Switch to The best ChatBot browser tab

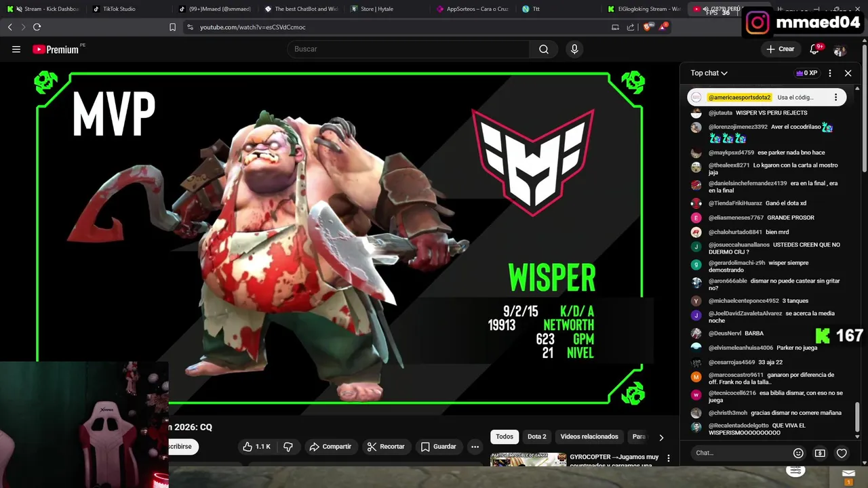(302, 9)
